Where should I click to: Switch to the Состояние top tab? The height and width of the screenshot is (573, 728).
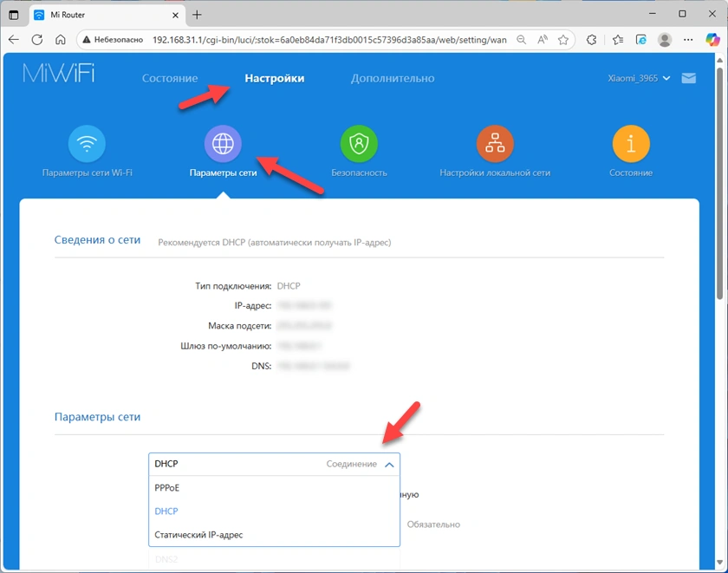pyautogui.click(x=170, y=79)
